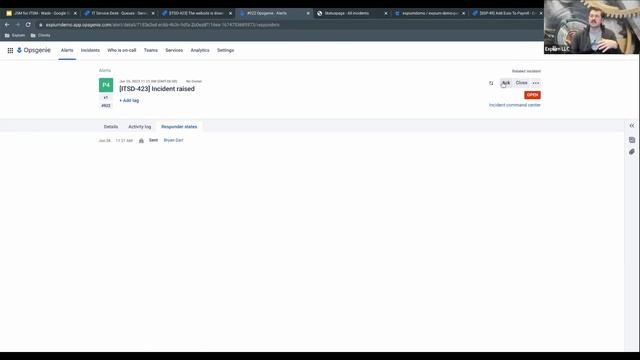Click the Opsgenie logo
The image size is (640, 360).
coord(34,50)
